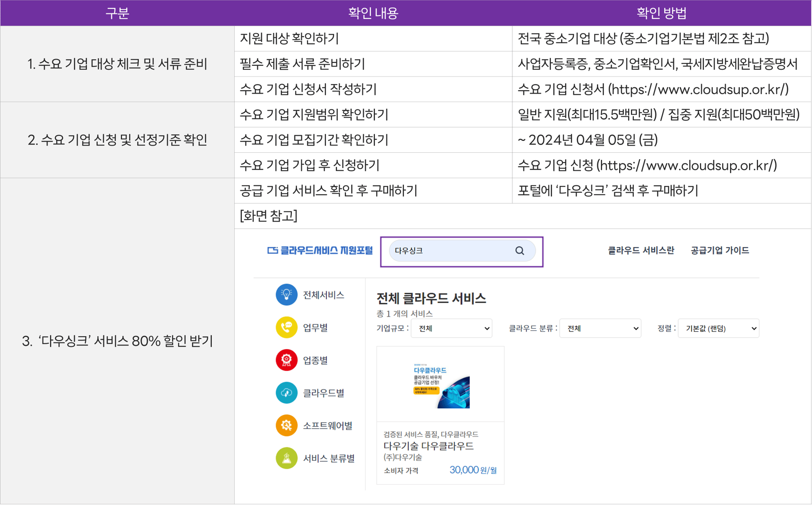Click the 수요 기업 가입 후 신청하기 cell
Viewport: 812px width, 505px height.
pos(373,165)
